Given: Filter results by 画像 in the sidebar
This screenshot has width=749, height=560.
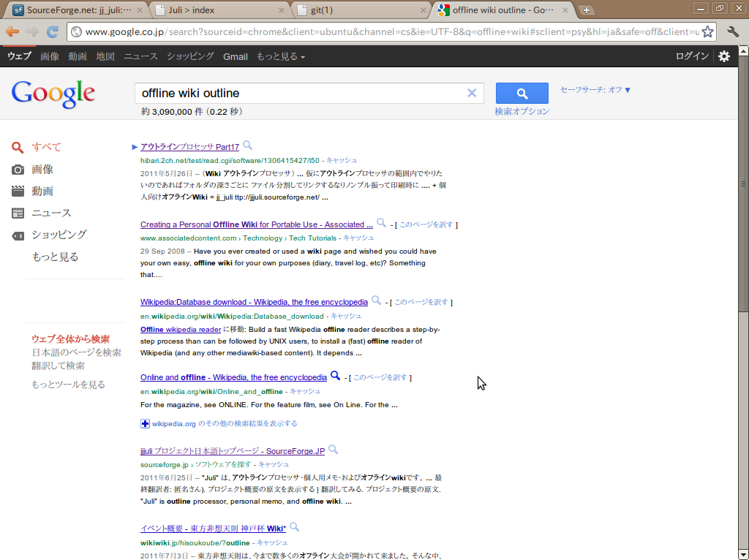Looking at the screenshot, I should click(x=42, y=169).
